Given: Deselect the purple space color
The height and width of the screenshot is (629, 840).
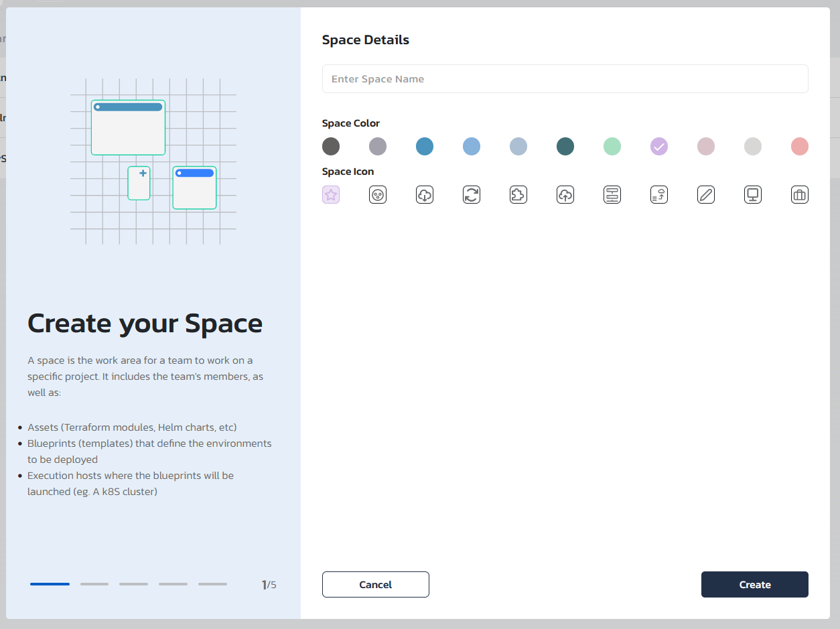Looking at the screenshot, I should [x=658, y=146].
